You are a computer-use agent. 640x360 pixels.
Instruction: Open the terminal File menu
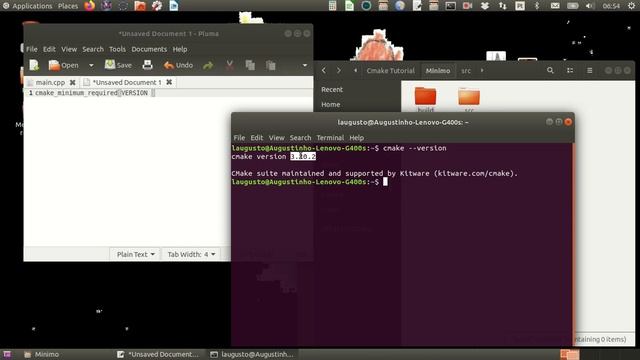point(239,138)
